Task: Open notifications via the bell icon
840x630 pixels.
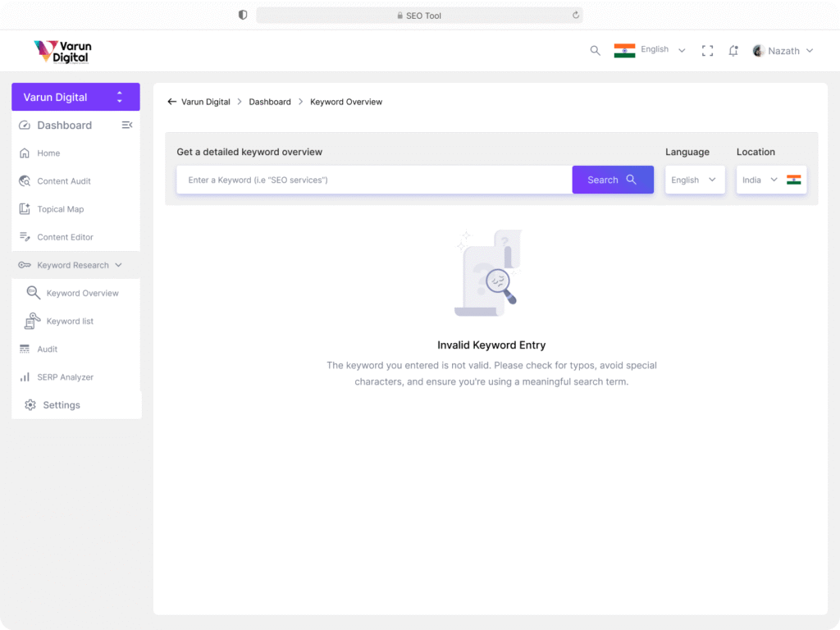Action: click(x=733, y=51)
